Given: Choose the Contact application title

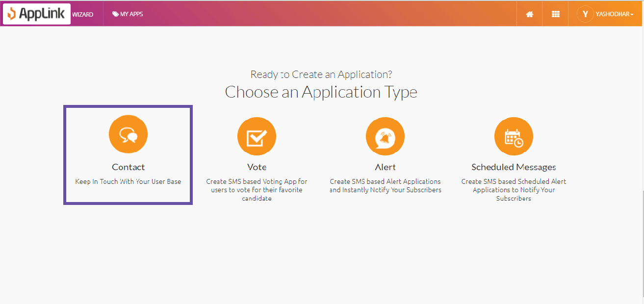Looking at the screenshot, I should click(x=128, y=167).
